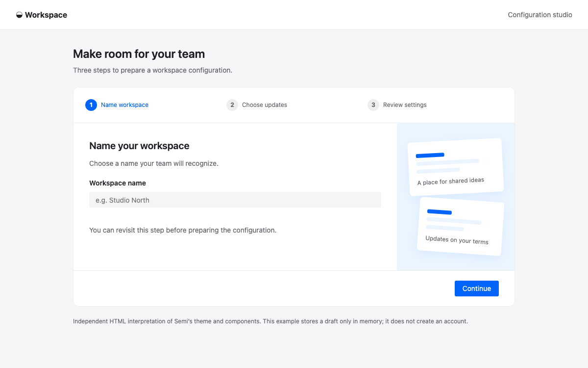Click the 'You can revisit this step' note

[183, 230]
